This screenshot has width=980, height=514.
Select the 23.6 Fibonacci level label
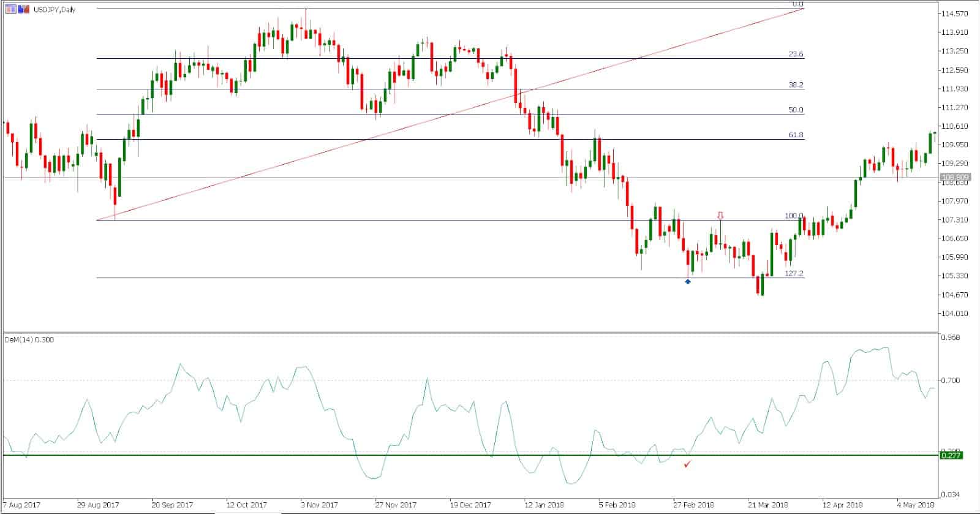(x=795, y=54)
